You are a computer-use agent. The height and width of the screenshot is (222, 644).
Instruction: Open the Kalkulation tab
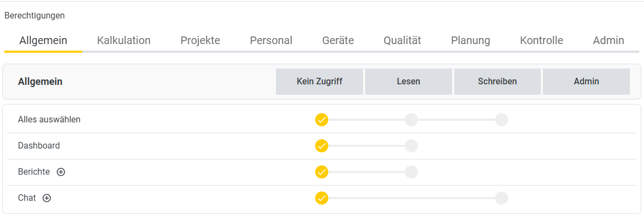[123, 41]
